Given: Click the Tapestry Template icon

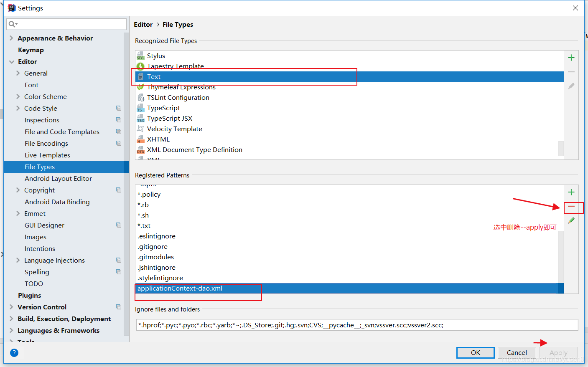Looking at the screenshot, I should click(140, 66).
